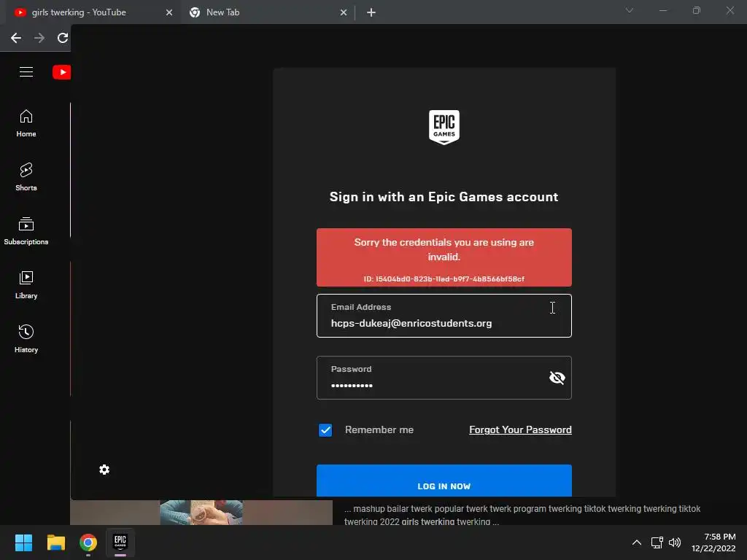Click the YouTube logo icon
This screenshot has height=560, width=747.
pos(62,72)
